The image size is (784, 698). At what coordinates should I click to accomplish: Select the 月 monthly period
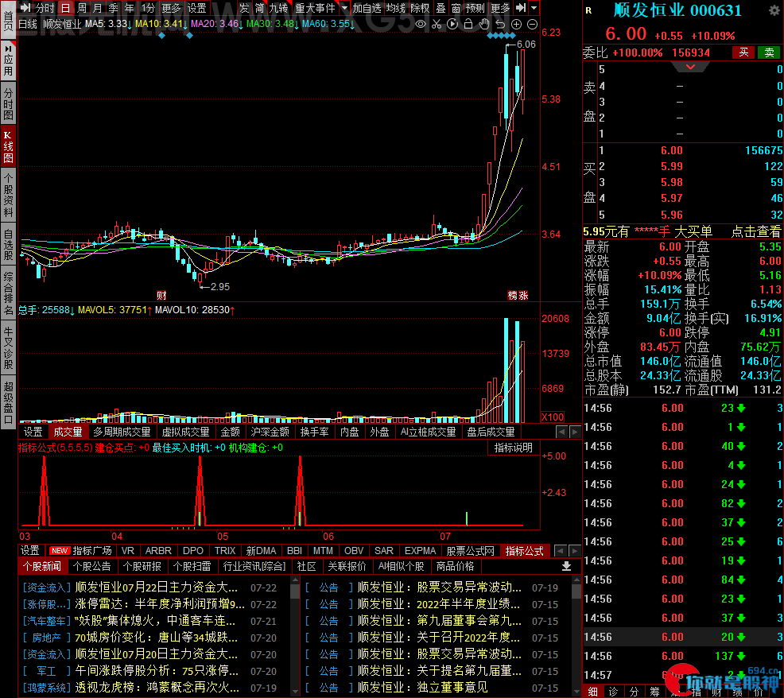[98, 8]
